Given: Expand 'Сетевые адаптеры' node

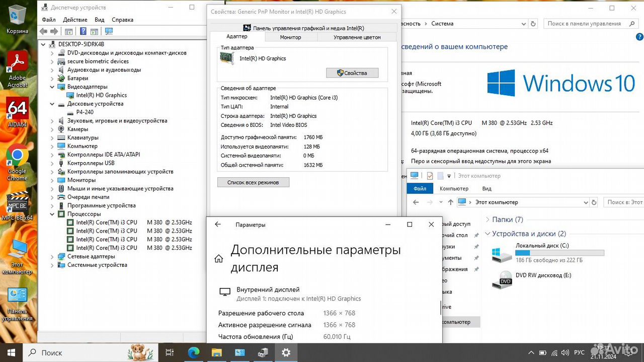Looking at the screenshot, I should coord(52,256).
